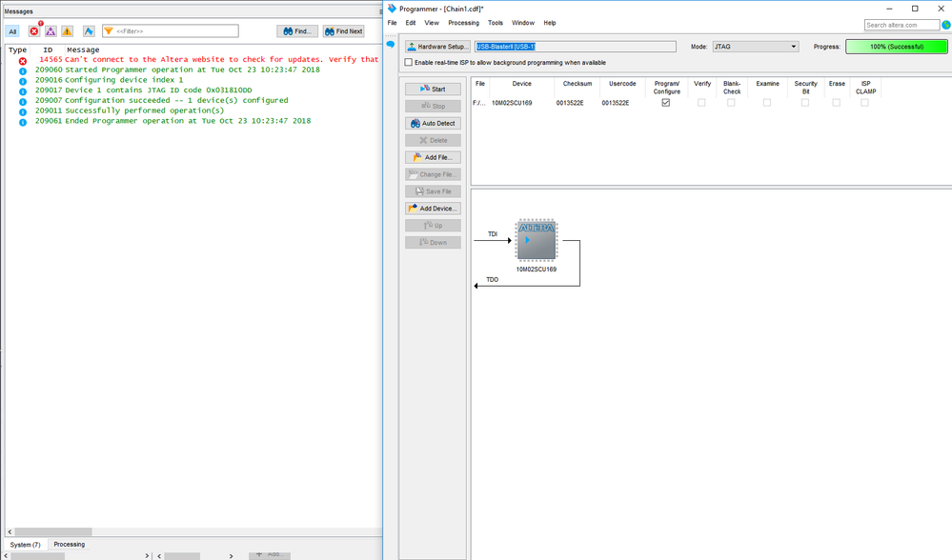Click the orange funnel filter icon
Viewport: 952px width, 560px height.
[109, 30]
